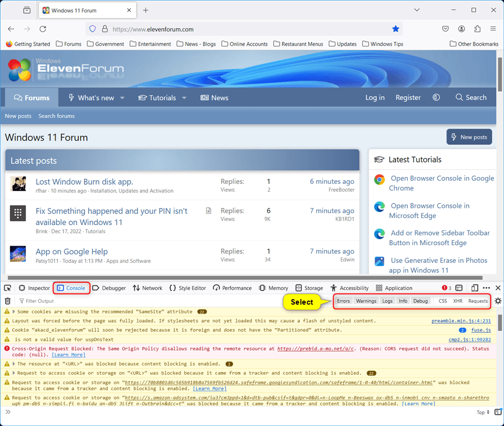Image resolution: width=504 pixels, height=426 pixels.
Task: Open the Extensions puzzle icon
Action: (477, 29)
